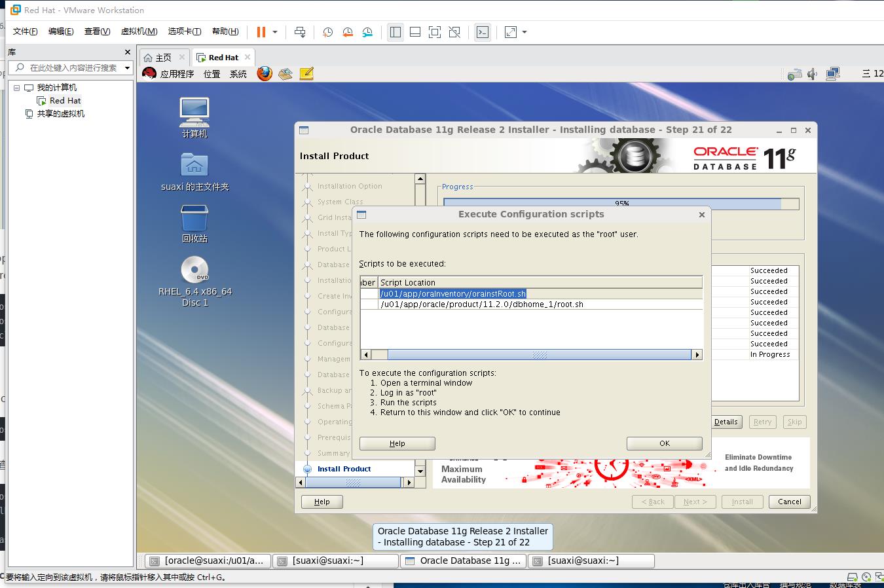
Task: Select Red Hat in the library tree
Action: click(x=65, y=100)
